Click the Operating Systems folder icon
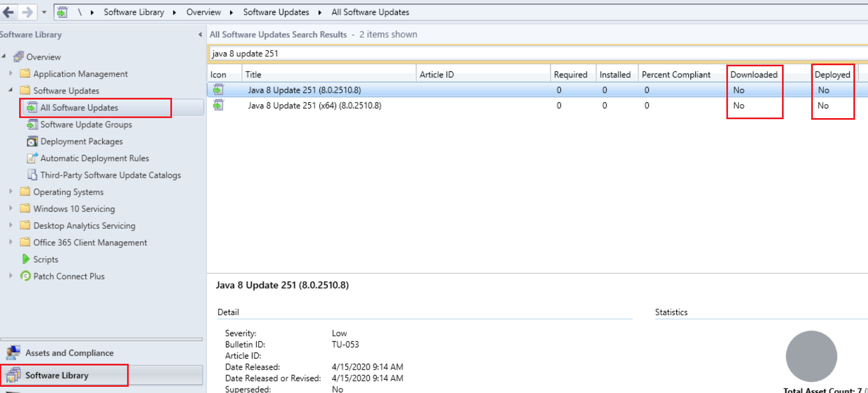 pyautogui.click(x=25, y=192)
